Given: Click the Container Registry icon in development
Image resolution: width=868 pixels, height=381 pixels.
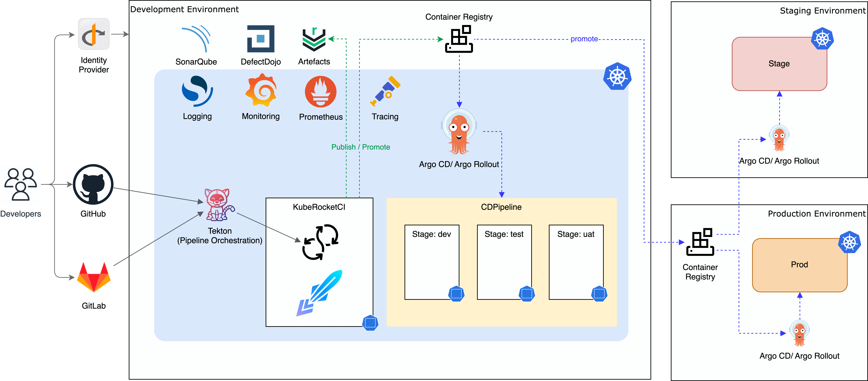Looking at the screenshot, I should (458, 40).
